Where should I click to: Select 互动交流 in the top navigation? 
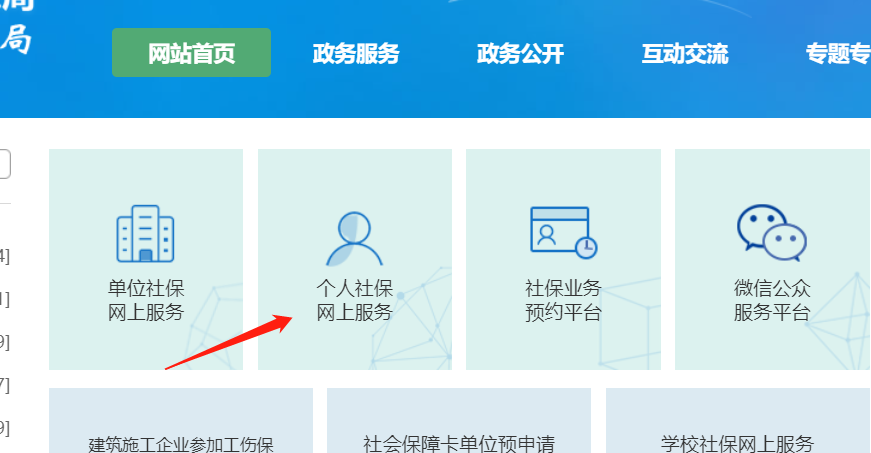[x=685, y=54]
